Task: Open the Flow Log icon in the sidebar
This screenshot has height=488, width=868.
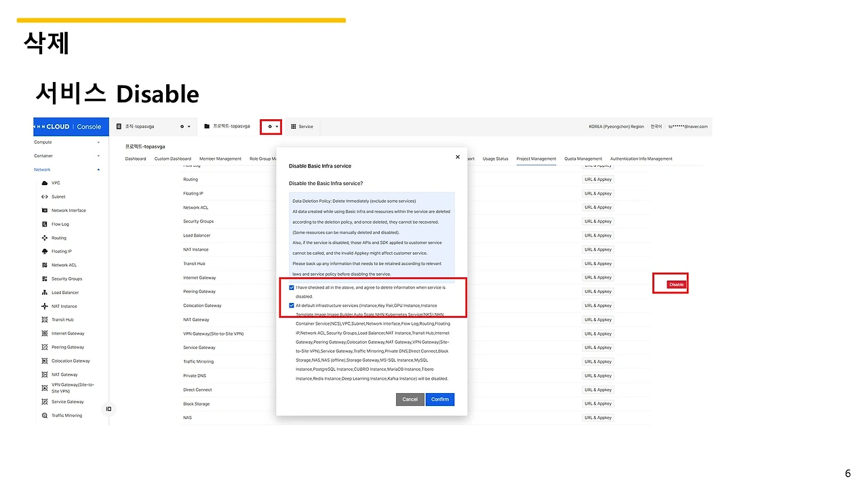Action: (x=45, y=224)
